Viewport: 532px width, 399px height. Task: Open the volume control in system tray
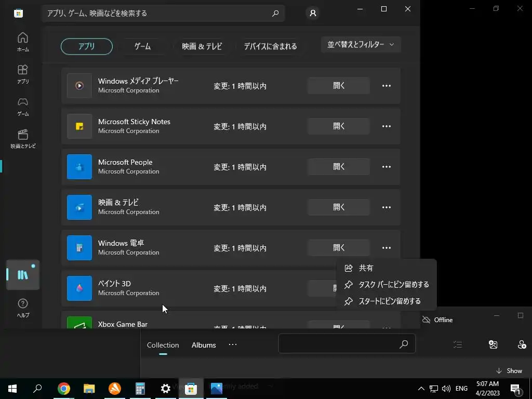446,389
